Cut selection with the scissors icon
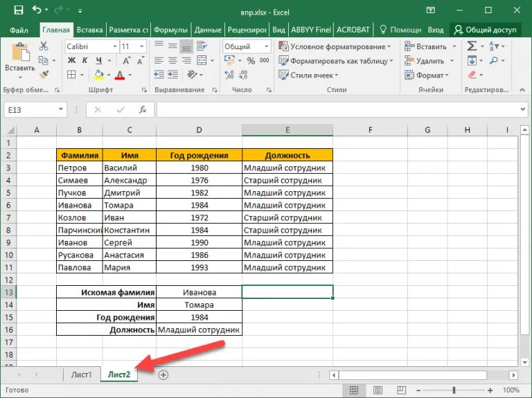This screenshot has height=398, width=532. click(x=44, y=46)
